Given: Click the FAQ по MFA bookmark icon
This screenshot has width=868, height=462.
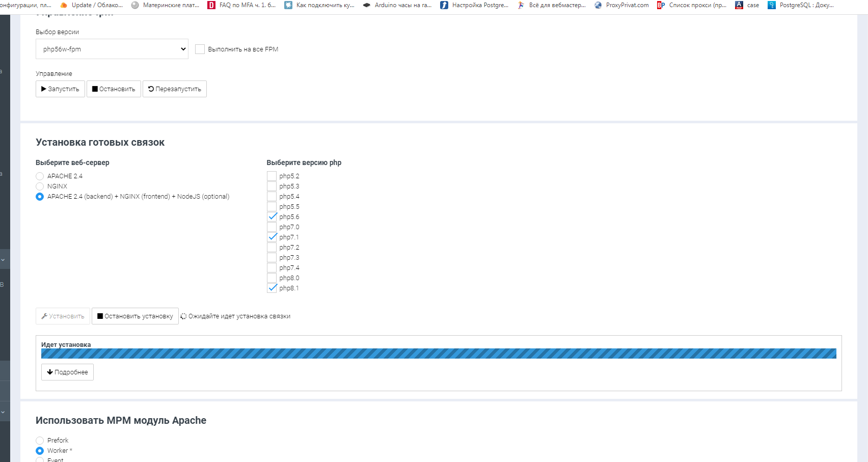Looking at the screenshot, I should (211, 5).
